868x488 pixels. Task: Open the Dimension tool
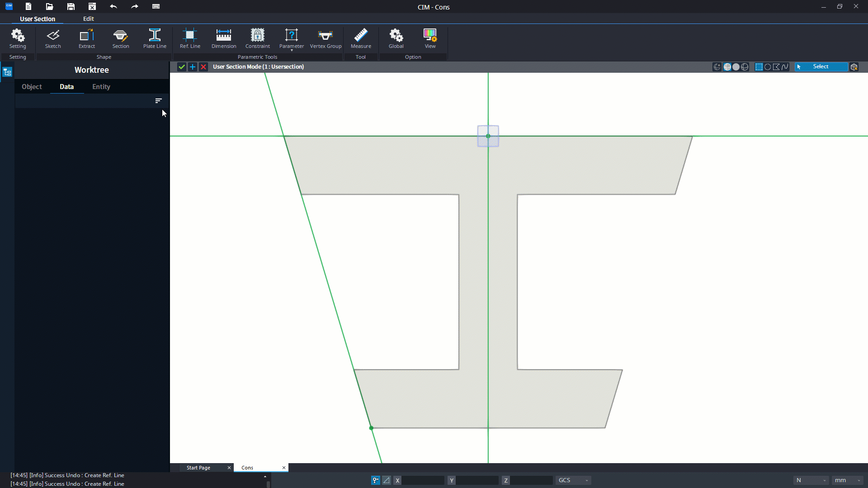(224, 38)
